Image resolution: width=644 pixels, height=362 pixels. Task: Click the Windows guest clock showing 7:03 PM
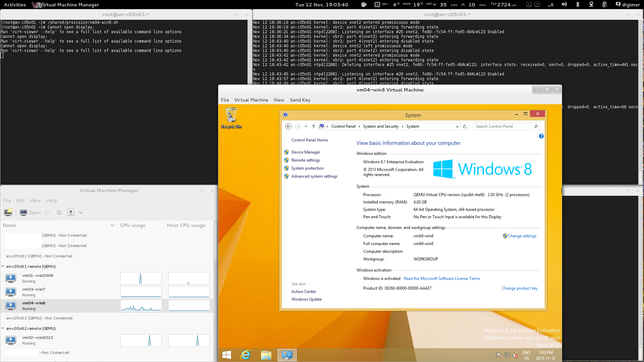click(x=545, y=355)
